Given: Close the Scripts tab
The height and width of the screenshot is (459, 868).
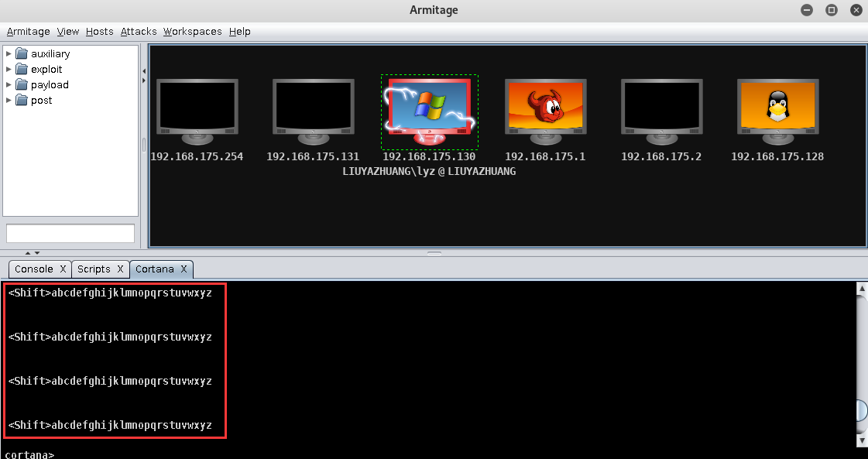Looking at the screenshot, I should (x=120, y=269).
